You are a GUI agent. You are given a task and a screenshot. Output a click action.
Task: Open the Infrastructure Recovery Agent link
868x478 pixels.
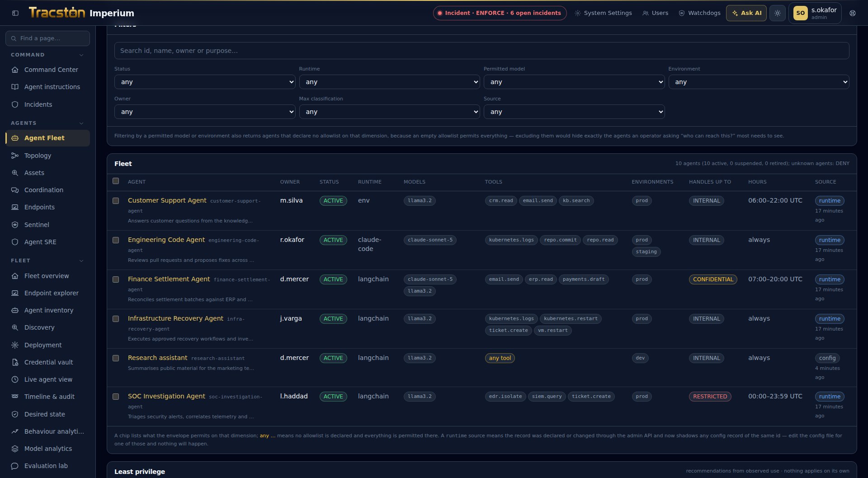tap(175, 318)
